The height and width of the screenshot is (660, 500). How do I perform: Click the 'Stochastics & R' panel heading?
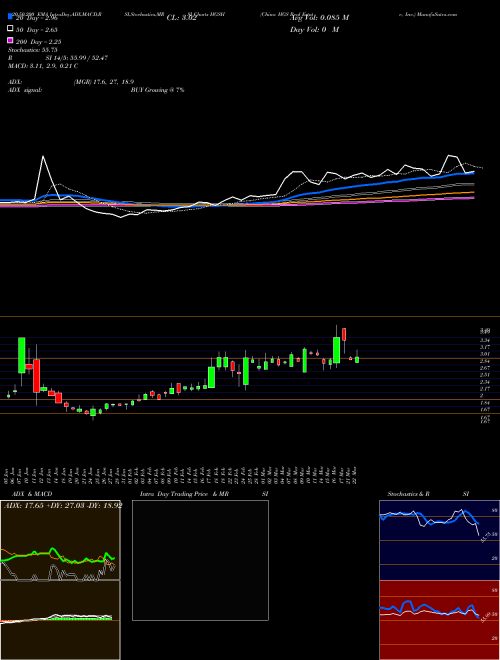(x=409, y=494)
